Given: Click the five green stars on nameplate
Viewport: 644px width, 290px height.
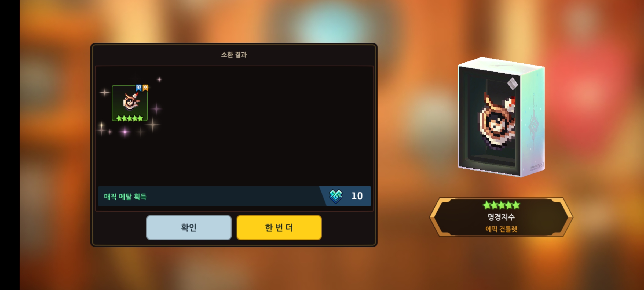Looking at the screenshot, I should point(501,205).
